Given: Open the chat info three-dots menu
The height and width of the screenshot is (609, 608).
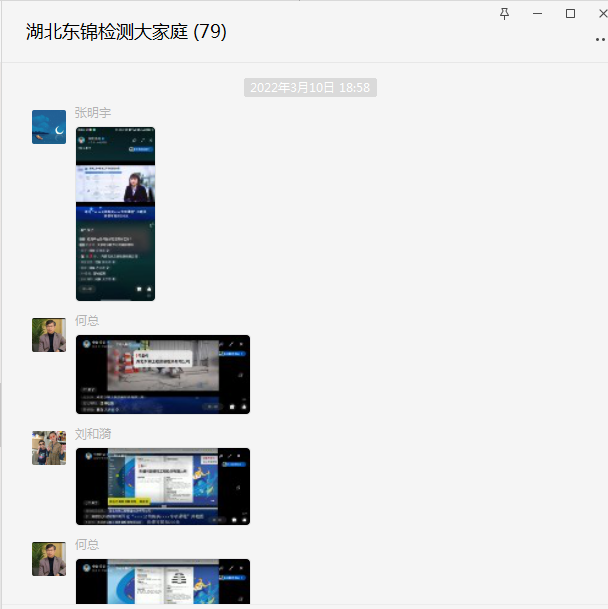Looking at the screenshot, I should 600,39.
